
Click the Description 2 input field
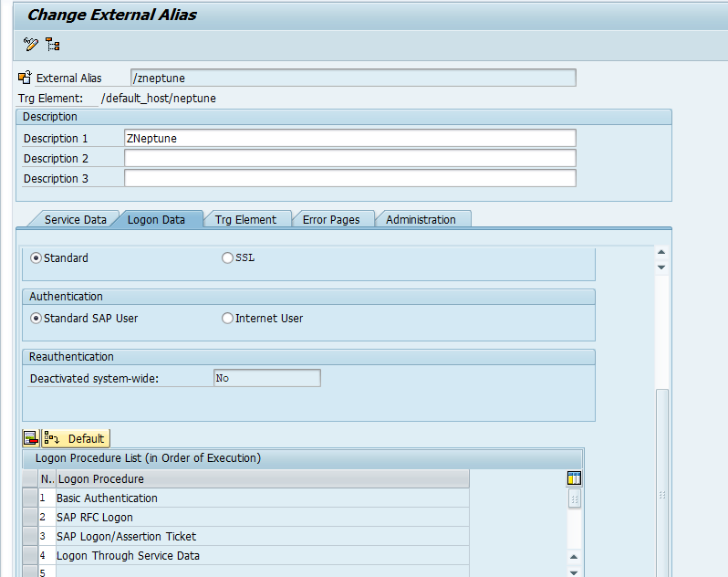coord(350,158)
